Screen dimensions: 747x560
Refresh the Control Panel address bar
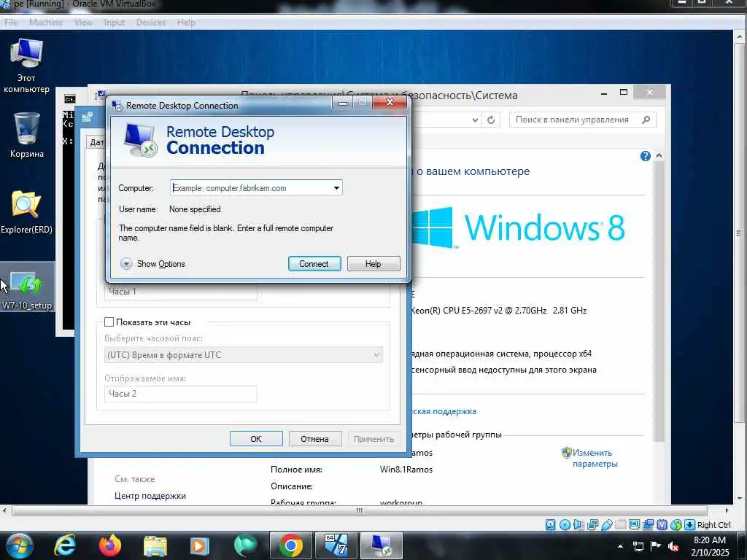pyautogui.click(x=491, y=120)
